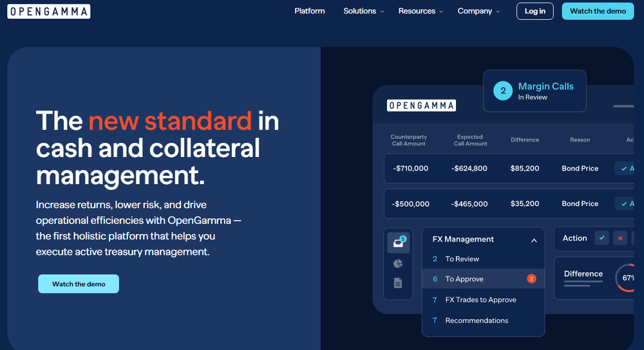The image size is (644, 350).
Task: Select FX Trades to Approve item
Action: click(483, 300)
